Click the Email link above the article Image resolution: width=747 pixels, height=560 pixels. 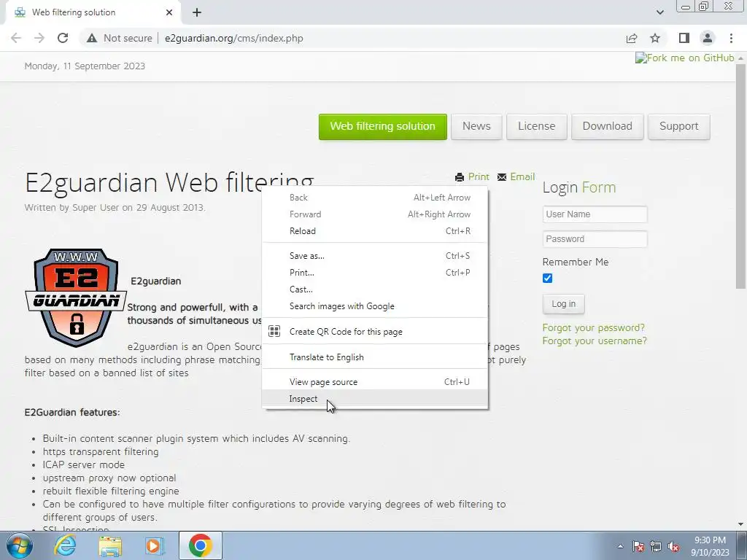coord(516,176)
